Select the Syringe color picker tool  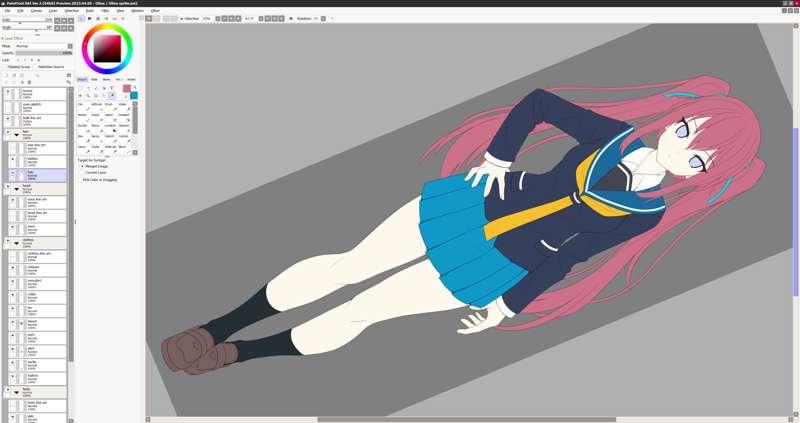112,95
